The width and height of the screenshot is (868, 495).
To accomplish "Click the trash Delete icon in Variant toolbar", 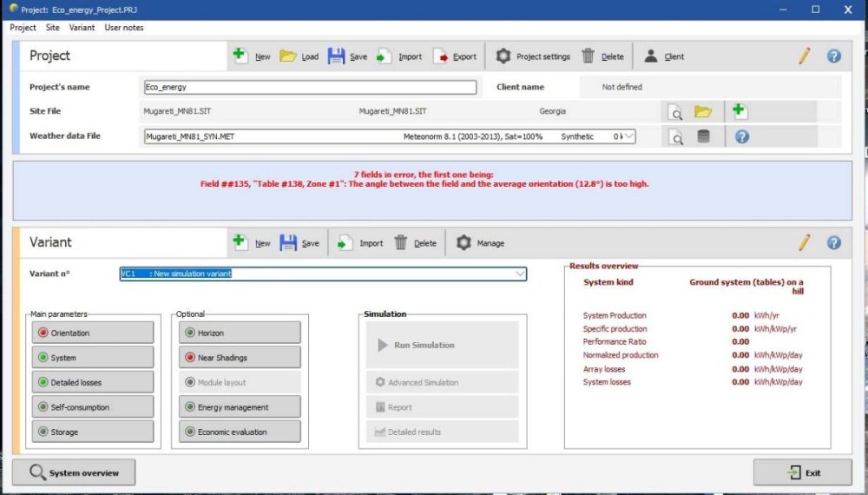I will click(401, 243).
